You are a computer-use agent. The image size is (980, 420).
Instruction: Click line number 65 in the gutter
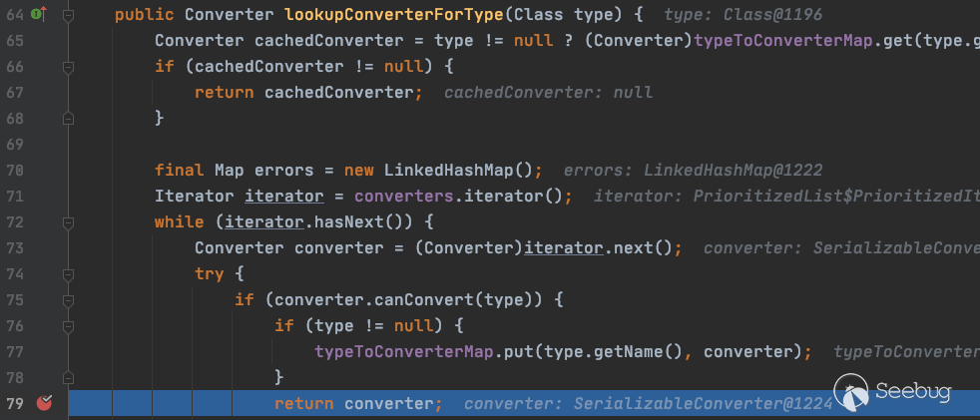pyautogui.click(x=15, y=41)
